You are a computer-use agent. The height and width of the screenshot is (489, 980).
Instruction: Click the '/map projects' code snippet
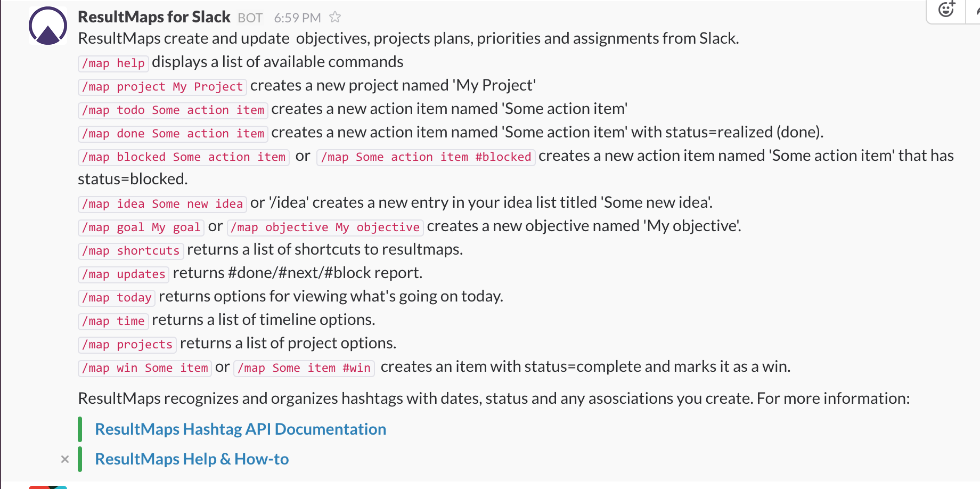[127, 345]
